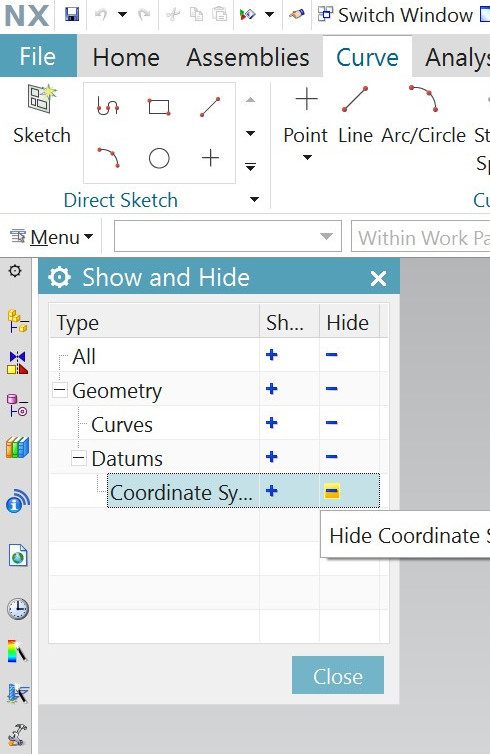The width and height of the screenshot is (490, 754).
Task: Open the System Materials palette icon
Action: click(18, 651)
